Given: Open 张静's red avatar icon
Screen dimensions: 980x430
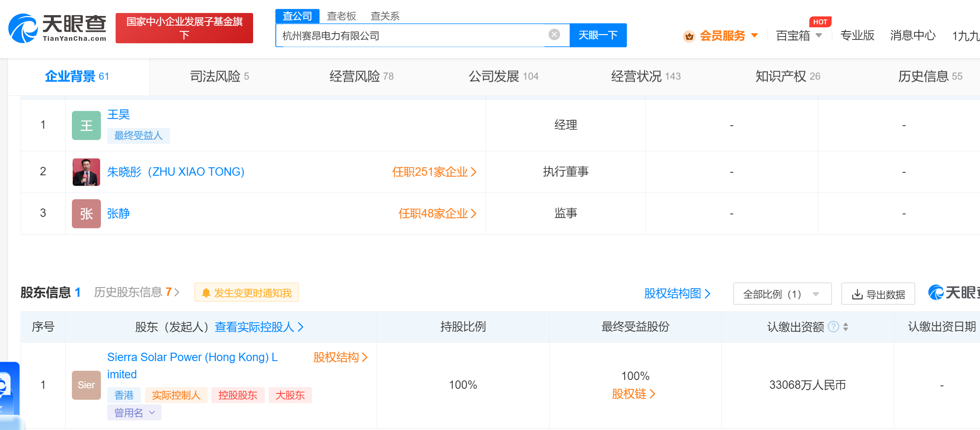Looking at the screenshot, I should (x=86, y=214).
